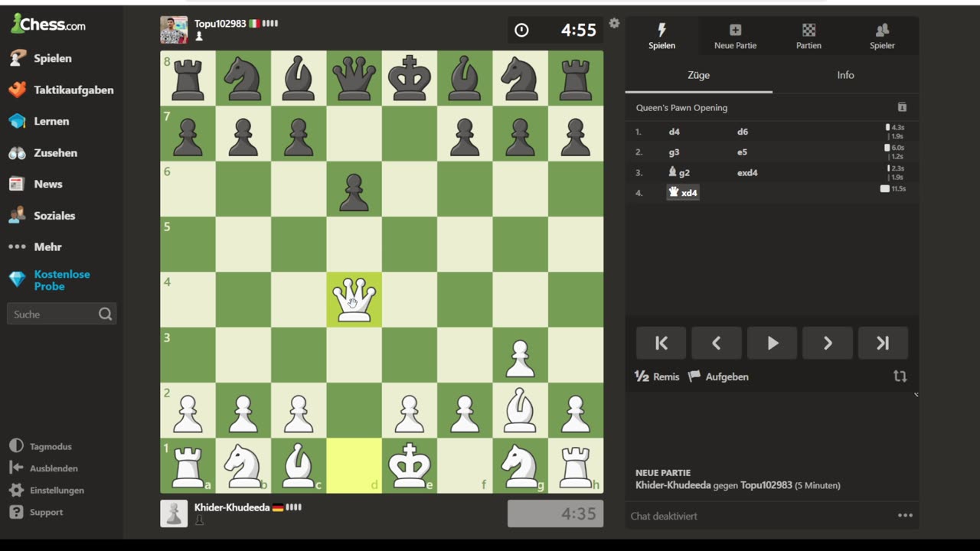This screenshot has width=980, height=551.
Task: Click the white queen on d4
Action: coord(354,299)
